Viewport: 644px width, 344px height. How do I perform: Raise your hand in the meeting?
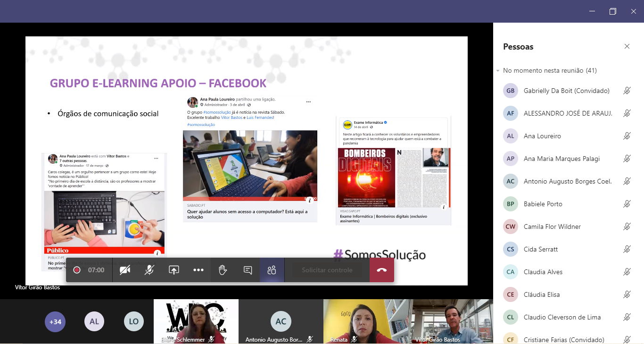(223, 270)
